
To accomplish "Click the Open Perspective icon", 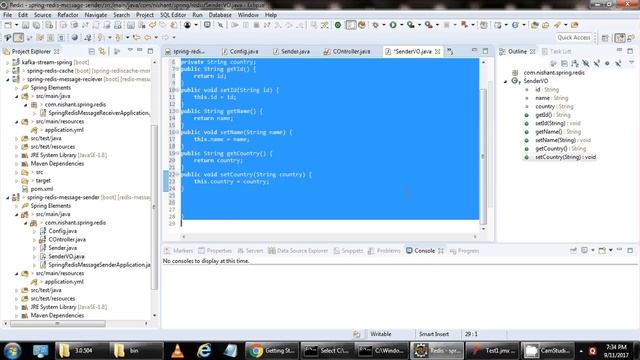I will (605, 38).
